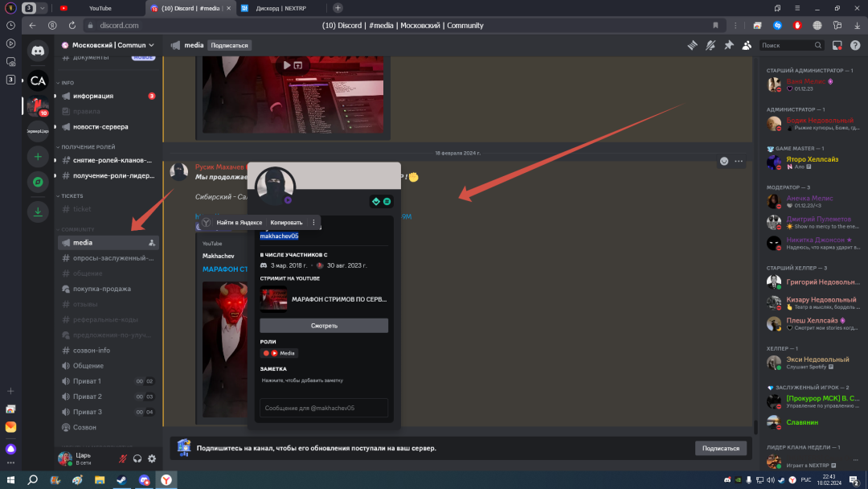Open Windows taskbar search icon
The width and height of the screenshot is (868, 489).
(x=33, y=479)
